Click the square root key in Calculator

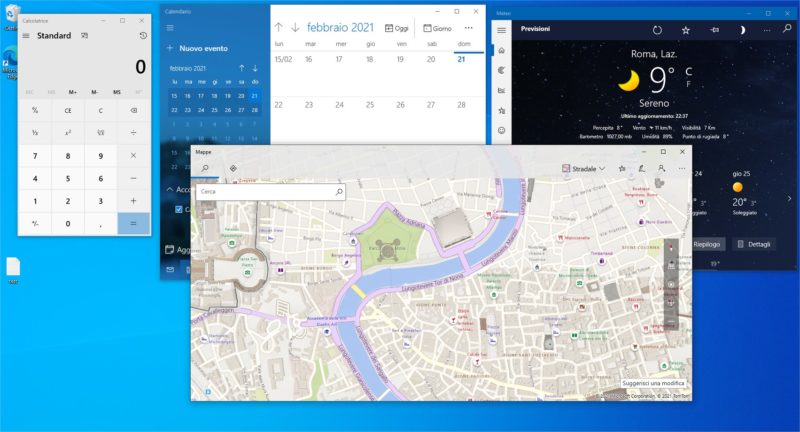101,133
